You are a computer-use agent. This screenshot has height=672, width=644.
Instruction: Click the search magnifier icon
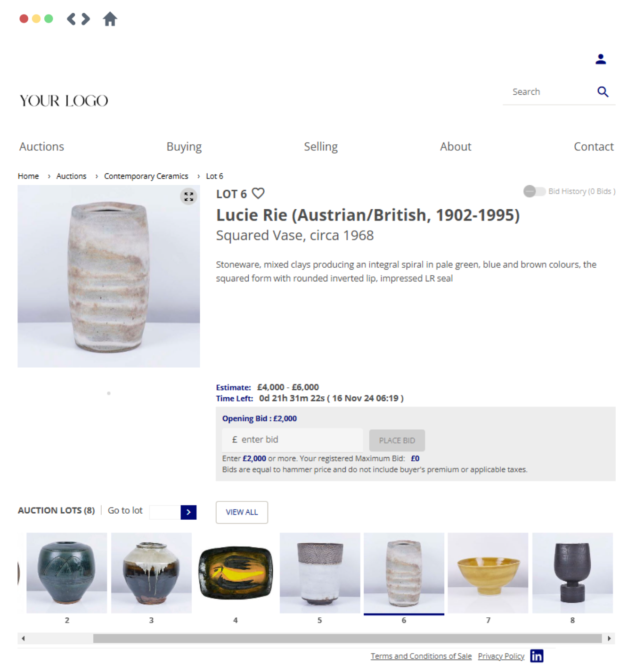click(x=603, y=92)
